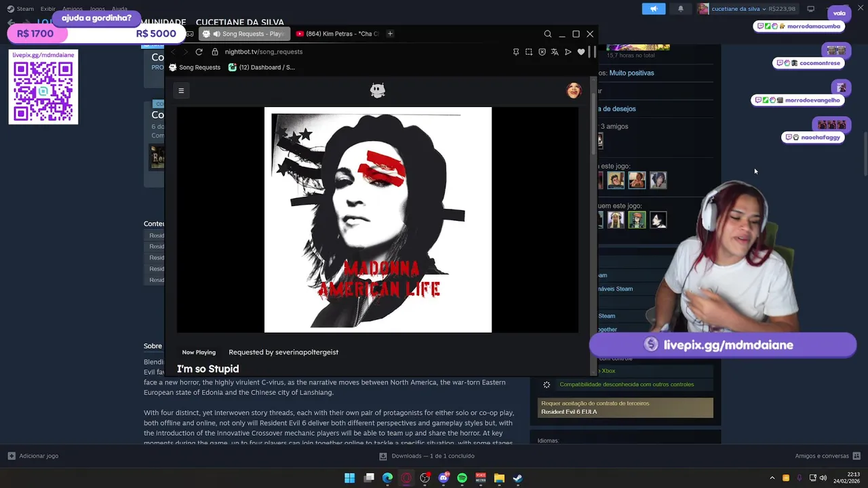Open OBS Studio from taskbar
The width and height of the screenshot is (868, 488).
pyautogui.click(x=425, y=478)
